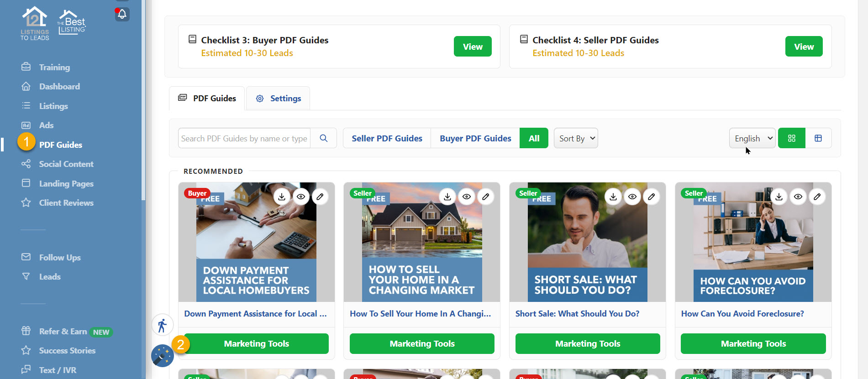The image size is (868, 379).
Task: Open the Sort By dropdown
Action: click(576, 138)
